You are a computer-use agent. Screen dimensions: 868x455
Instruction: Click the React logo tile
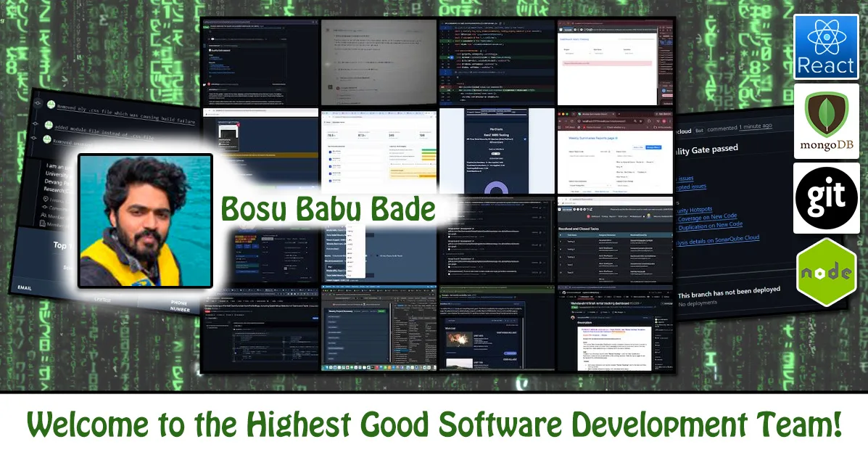[x=826, y=47]
